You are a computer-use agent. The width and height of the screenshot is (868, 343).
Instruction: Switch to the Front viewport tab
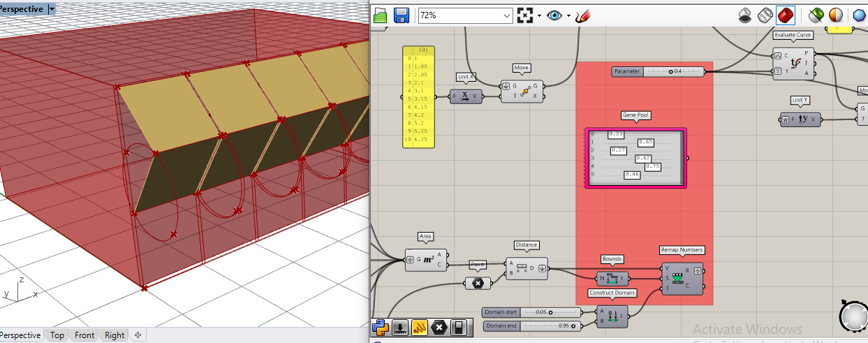[x=84, y=335]
